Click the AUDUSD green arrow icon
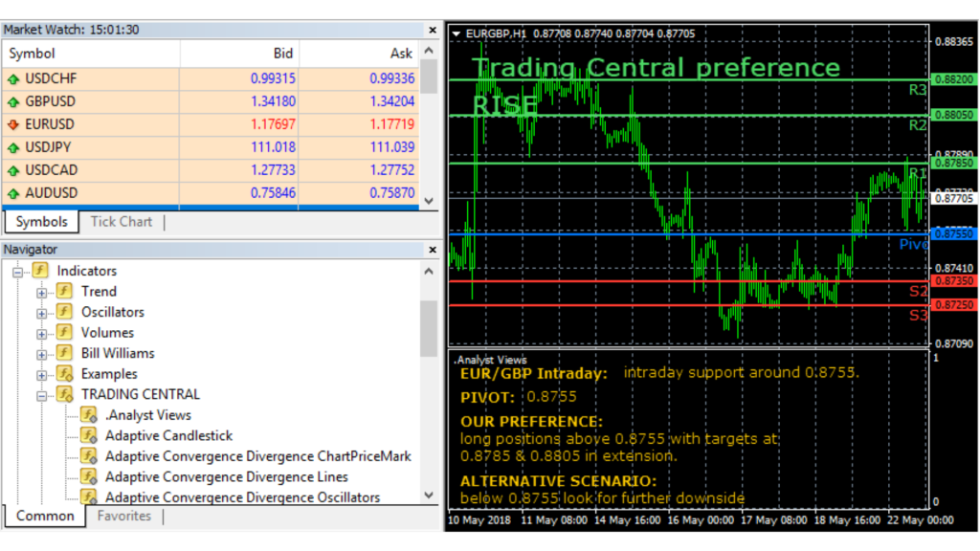The width and height of the screenshot is (980, 551). 13,193
